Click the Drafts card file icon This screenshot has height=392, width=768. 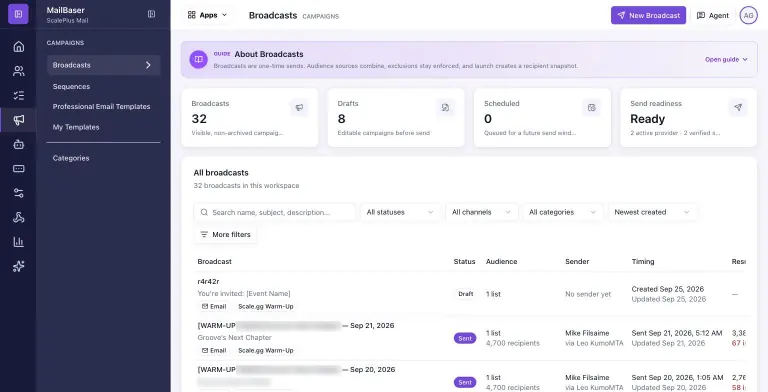point(445,107)
